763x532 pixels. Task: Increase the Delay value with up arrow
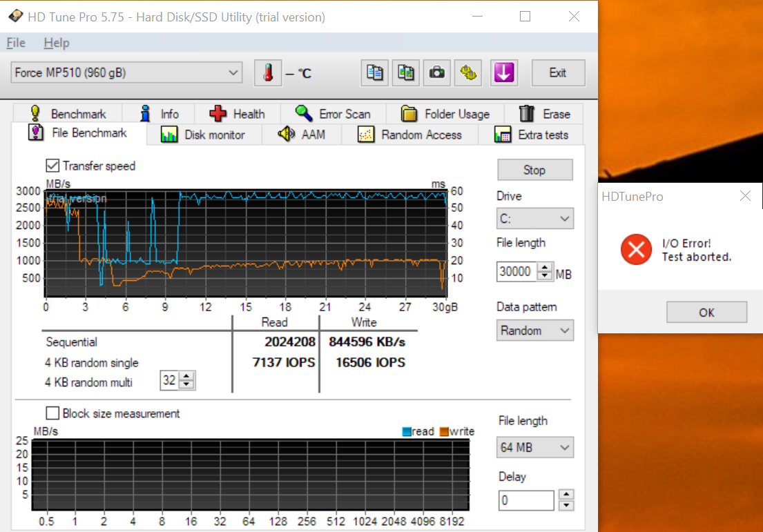point(566,495)
